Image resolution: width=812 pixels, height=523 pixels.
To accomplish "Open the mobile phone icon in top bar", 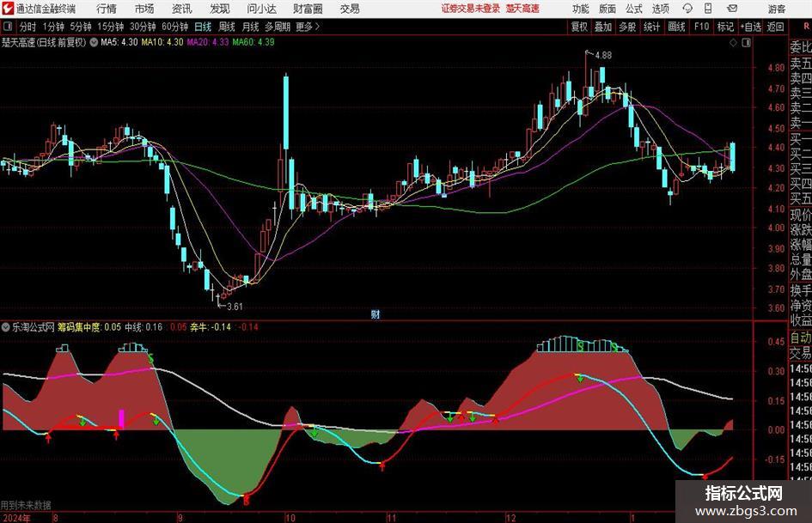I will [x=708, y=9].
